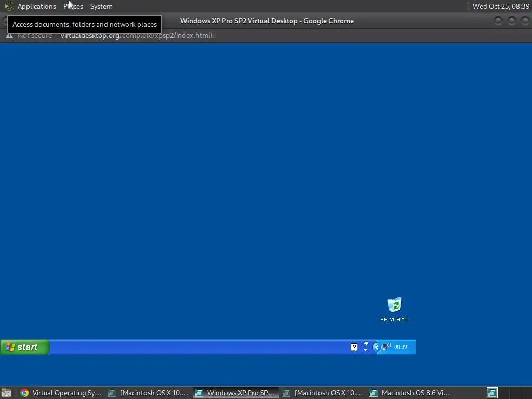
Task: Focus the virtualdesktop.org address field
Action: coord(138,36)
